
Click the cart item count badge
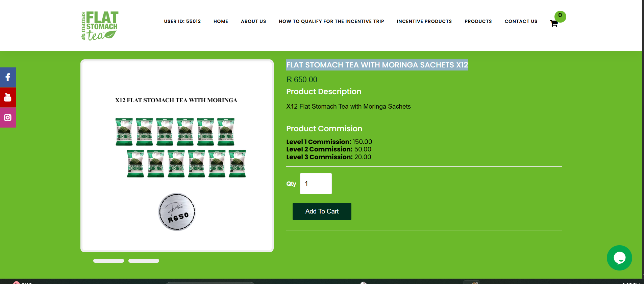(x=560, y=16)
